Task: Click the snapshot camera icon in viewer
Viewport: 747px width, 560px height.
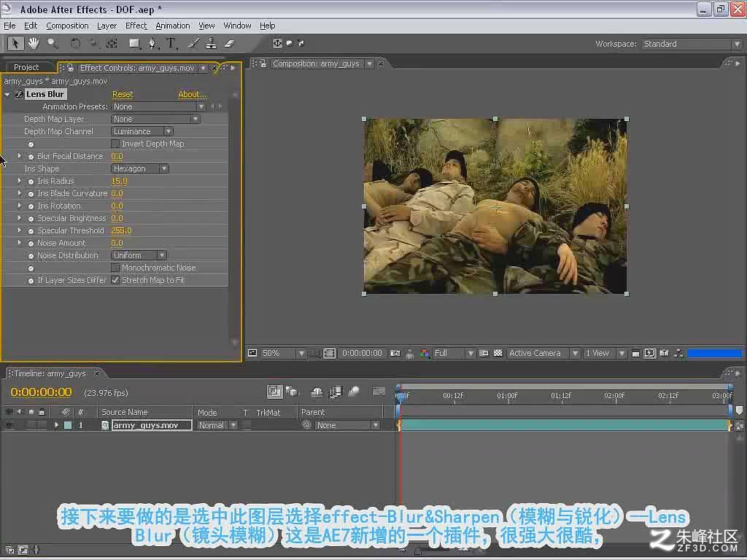Action: (x=395, y=353)
